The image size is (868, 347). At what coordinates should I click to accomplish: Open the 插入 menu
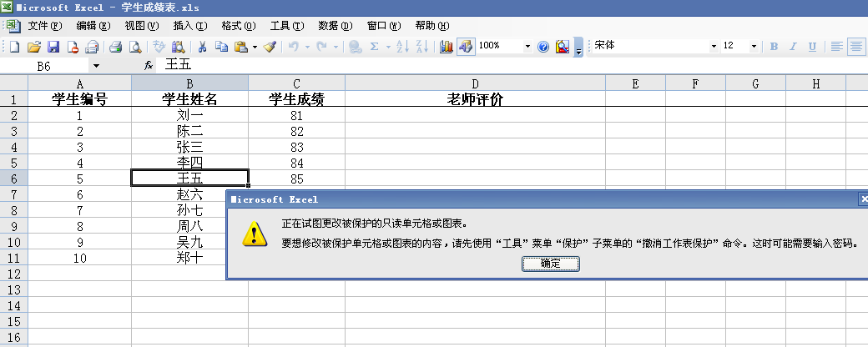[190, 26]
